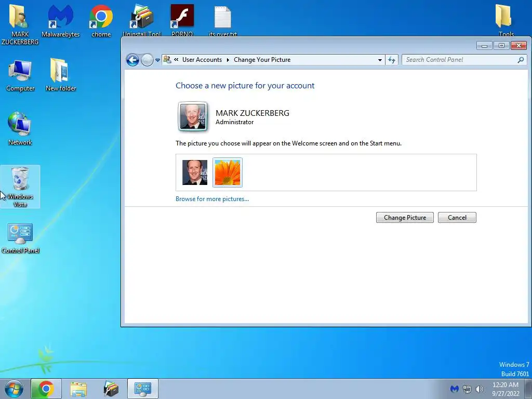Click the search magnifier icon
Screen dimensions: 532x399
(521, 60)
